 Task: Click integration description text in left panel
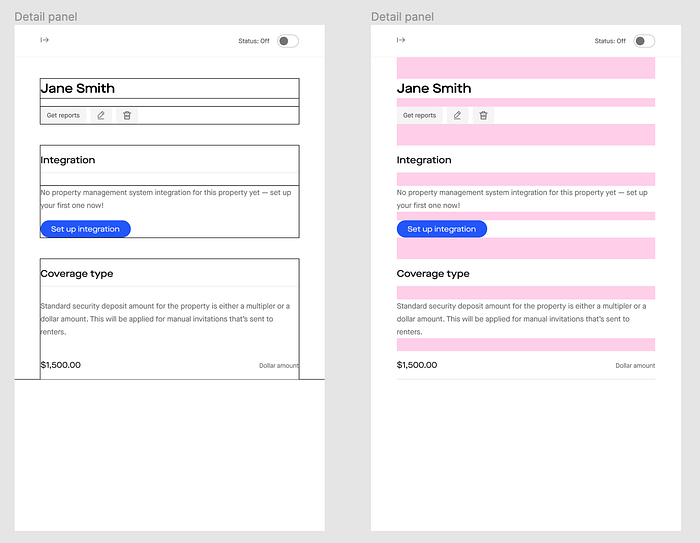click(166, 199)
